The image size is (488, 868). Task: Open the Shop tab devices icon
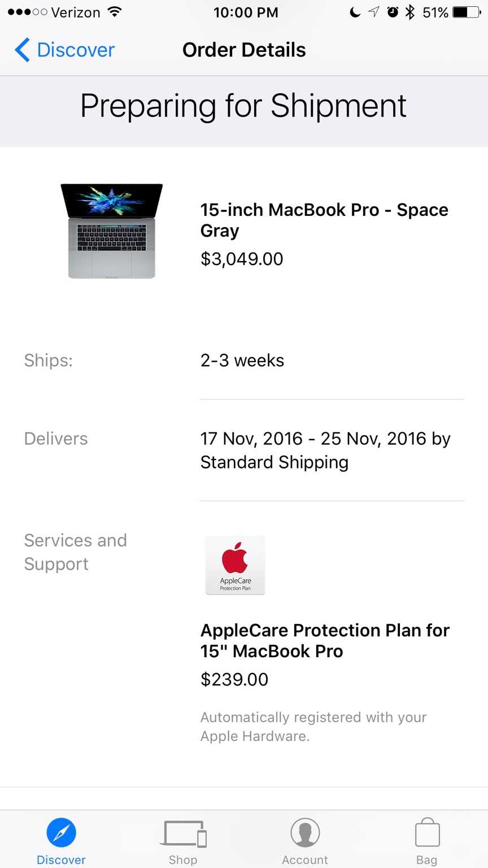[184, 833]
